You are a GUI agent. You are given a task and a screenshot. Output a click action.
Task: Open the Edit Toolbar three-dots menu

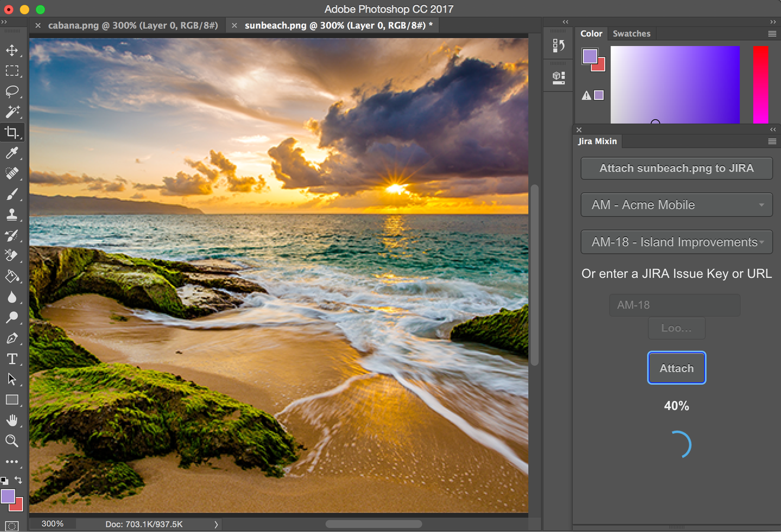[x=12, y=462]
